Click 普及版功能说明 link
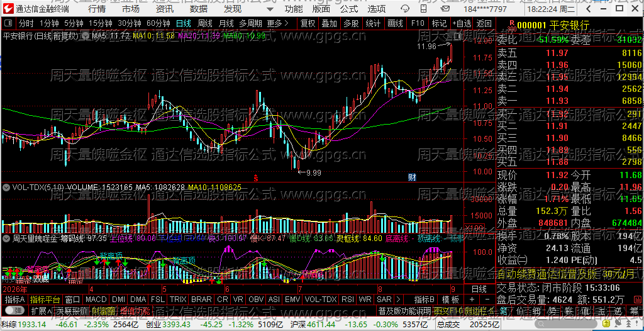This screenshot has width=644, height=331. click(404, 311)
